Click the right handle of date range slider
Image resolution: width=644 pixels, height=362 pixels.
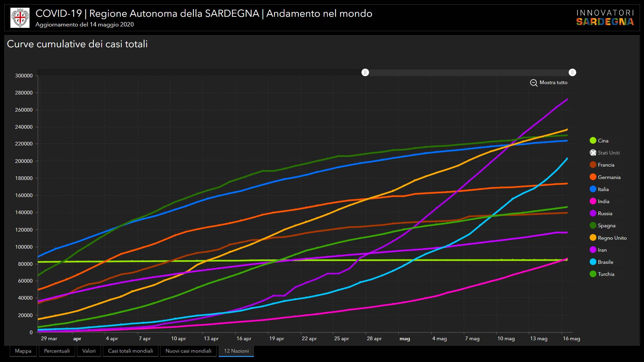click(572, 72)
